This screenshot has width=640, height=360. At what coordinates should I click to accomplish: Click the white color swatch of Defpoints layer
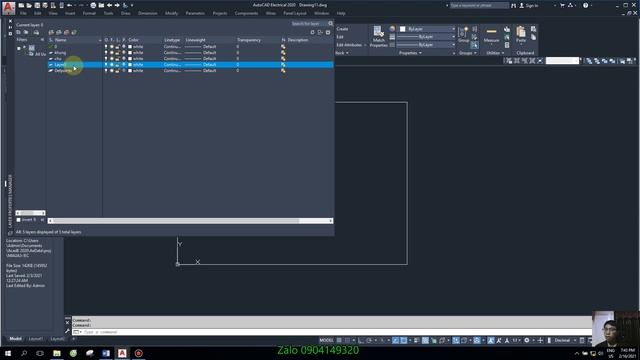130,71
